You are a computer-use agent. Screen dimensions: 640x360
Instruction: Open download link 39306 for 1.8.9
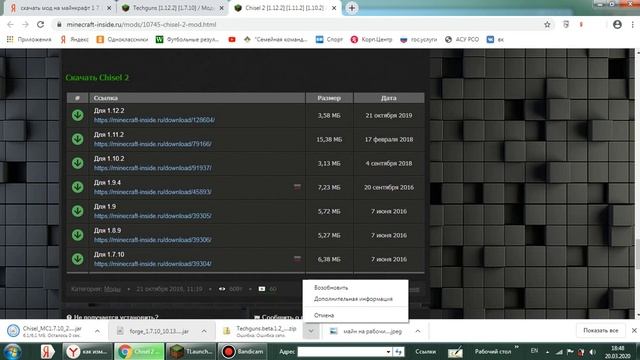(x=153, y=240)
